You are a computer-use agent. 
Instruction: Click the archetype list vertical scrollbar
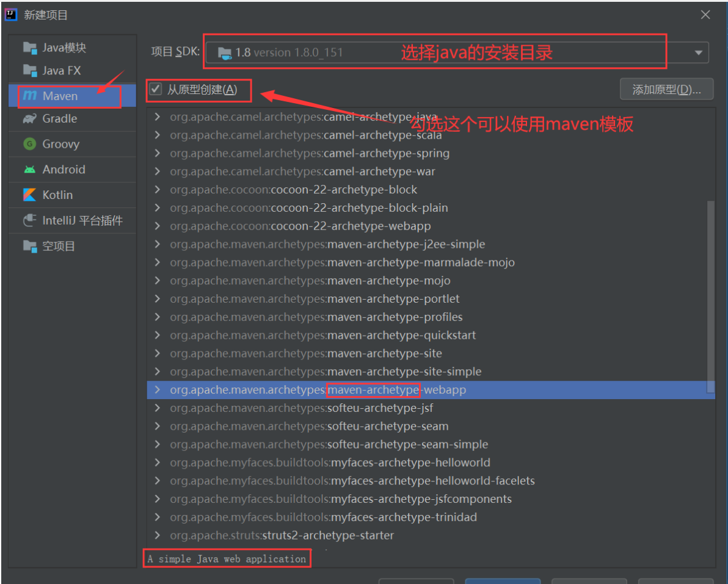click(710, 296)
